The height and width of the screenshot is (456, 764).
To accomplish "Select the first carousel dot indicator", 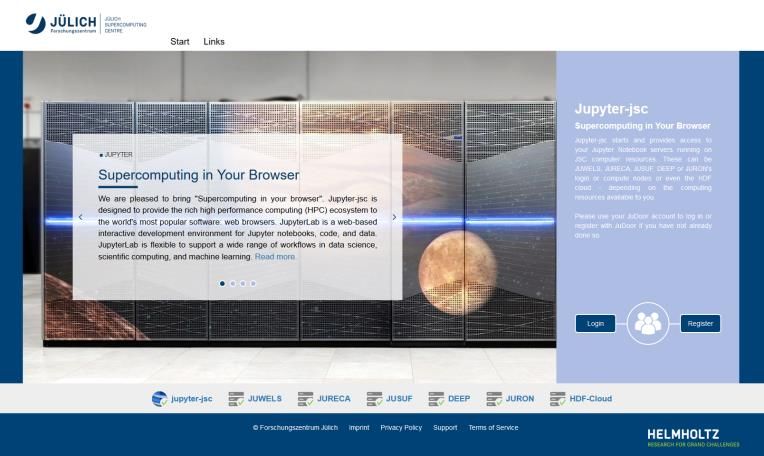I will [x=222, y=284].
